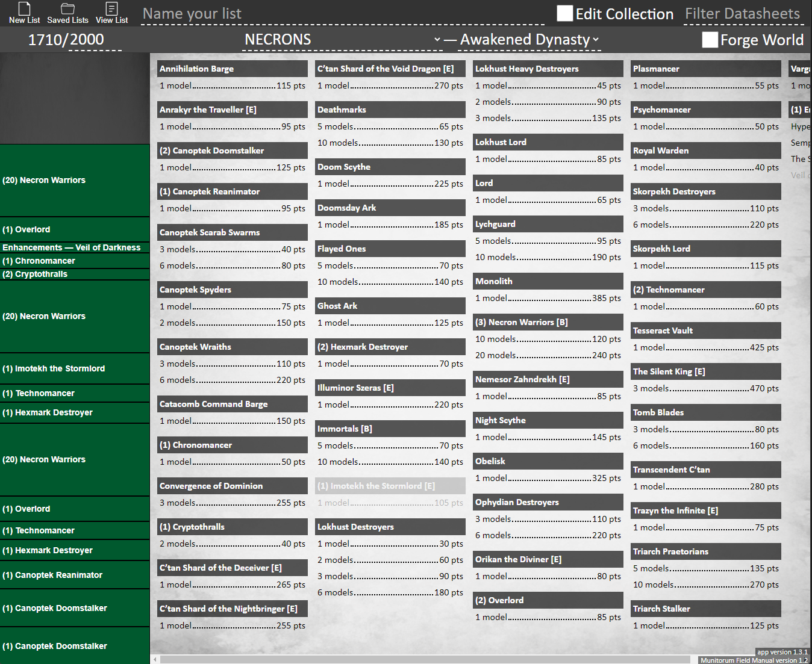Add Lokhust Heavy Destroyers 2 models
The image size is (812, 664).
[548, 102]
